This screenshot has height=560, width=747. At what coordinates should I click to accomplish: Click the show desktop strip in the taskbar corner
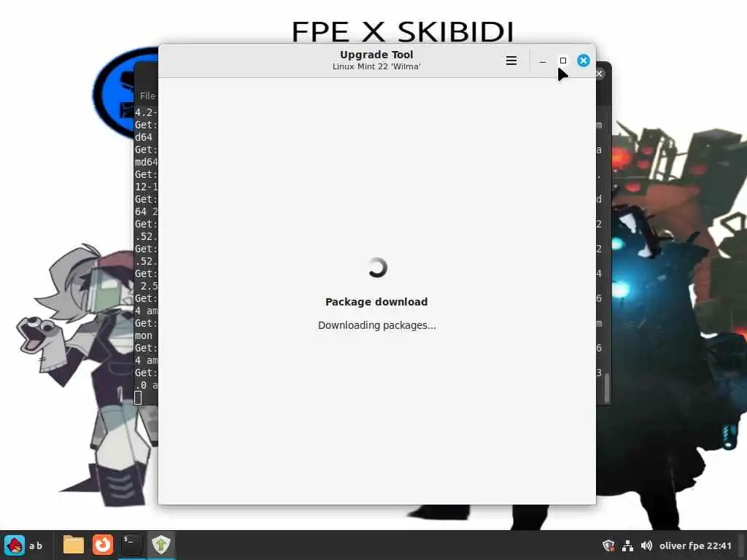coord(743,545)
